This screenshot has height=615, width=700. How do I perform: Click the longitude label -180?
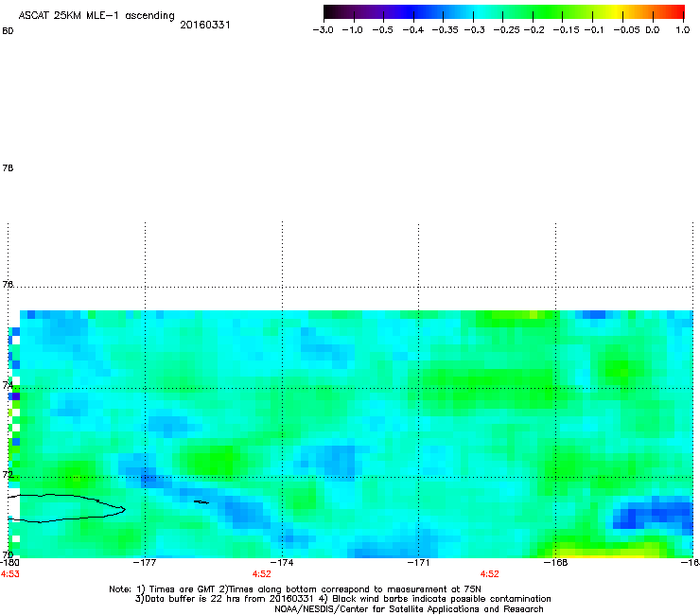[x=9, y=562]
